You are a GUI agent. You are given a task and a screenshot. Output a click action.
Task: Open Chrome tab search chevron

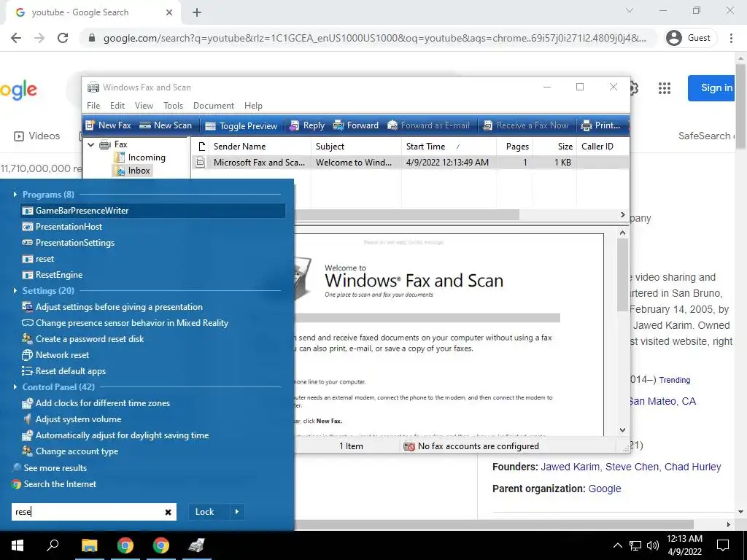pos(630,10)
